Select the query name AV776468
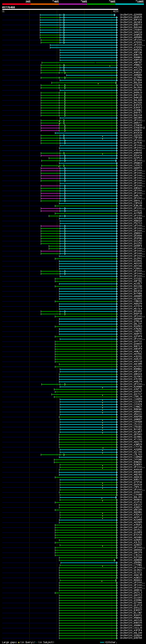The image size is (146, 644). [x=8, y=8]
